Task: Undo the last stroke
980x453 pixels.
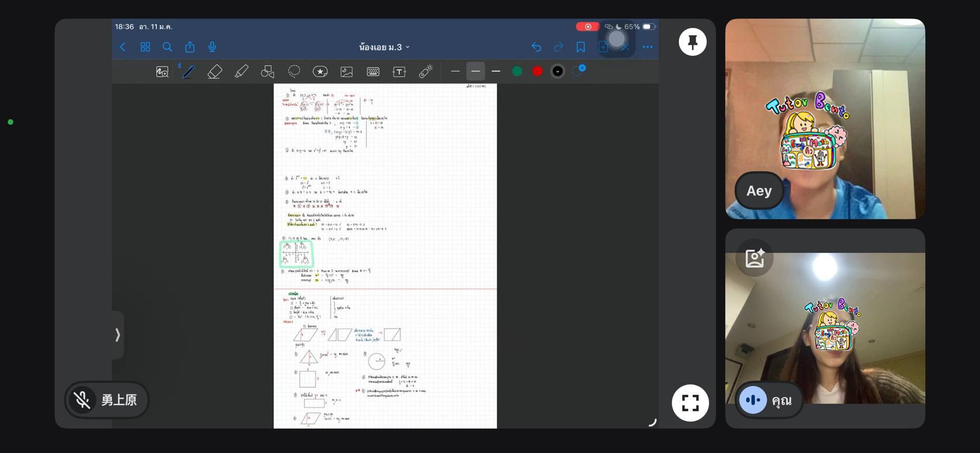Action: (x=536, y=47)
